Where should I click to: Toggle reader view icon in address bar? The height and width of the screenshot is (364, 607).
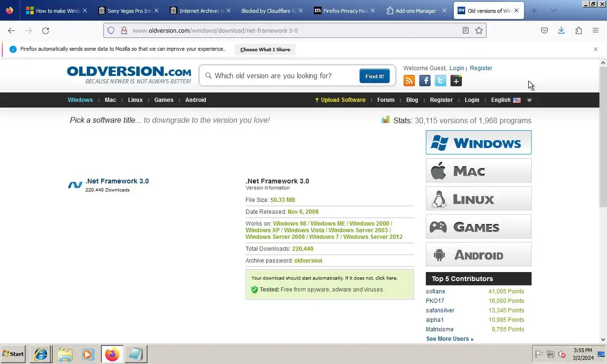tap(466, 30)
